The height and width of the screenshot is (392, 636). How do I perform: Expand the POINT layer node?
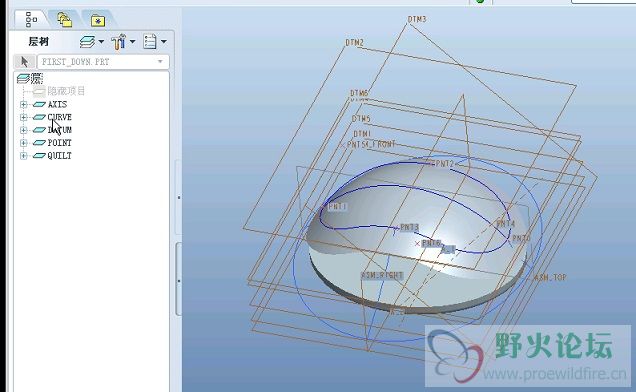pyautogui.click(x=24, y=143)
